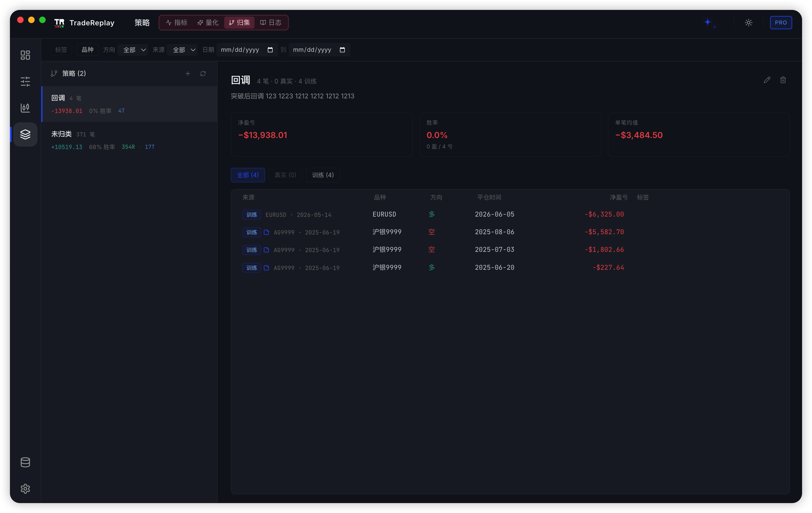Delete the 回调 strategy with trash icon
The width and height of the screenshot is (812, 513).
tap(783, 80)
